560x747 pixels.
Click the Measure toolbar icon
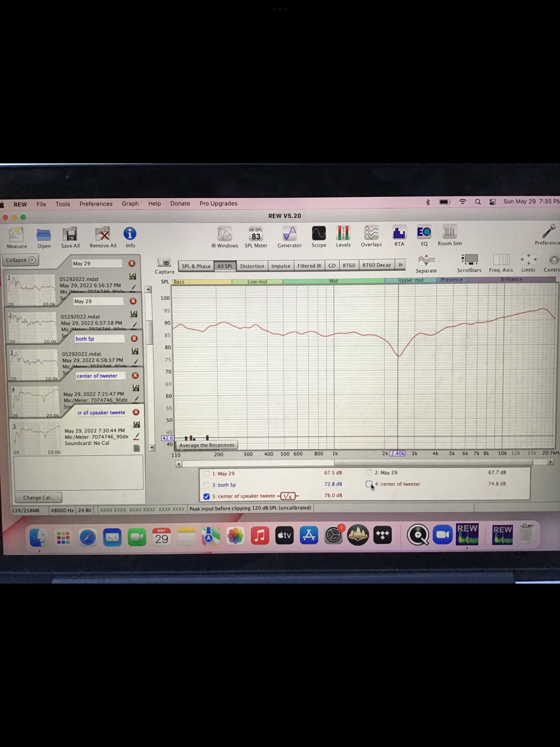(16, 235)
